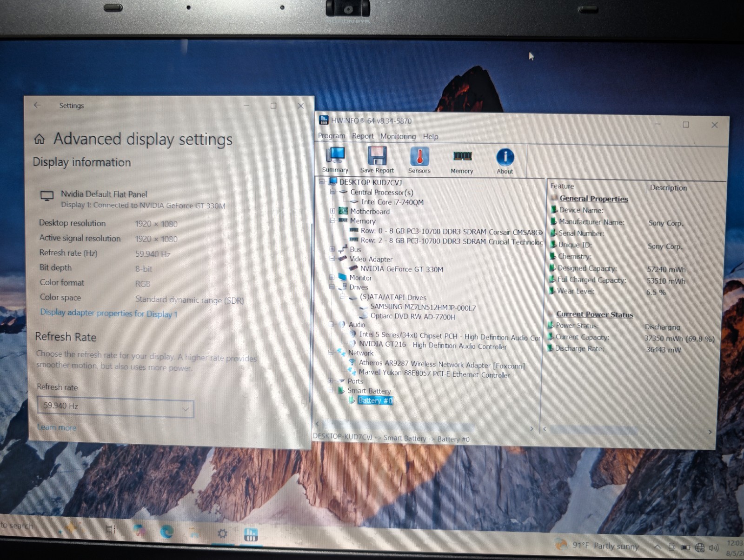Select NVIDIA GT216 High Definition Audio Controller
The height and width of the screenshot is (560, 744).
pyautogui.click(x=432, y=345)
